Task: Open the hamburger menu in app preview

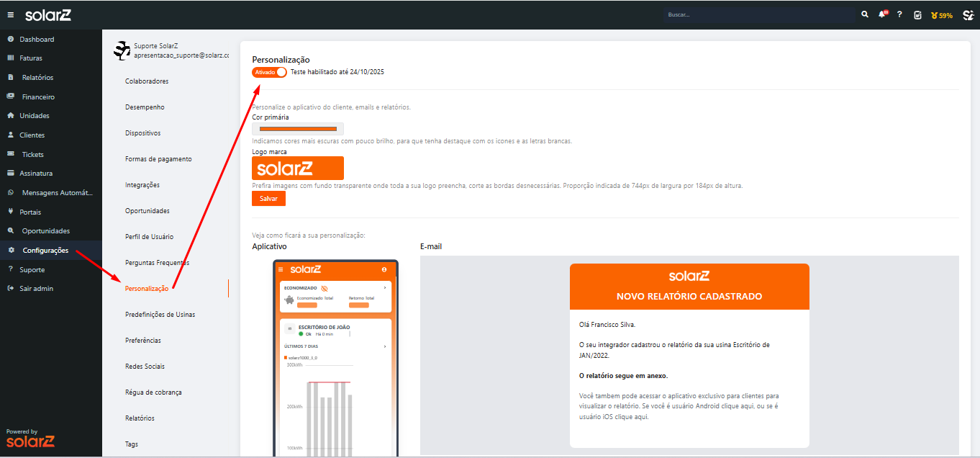Action: (281, 269)
